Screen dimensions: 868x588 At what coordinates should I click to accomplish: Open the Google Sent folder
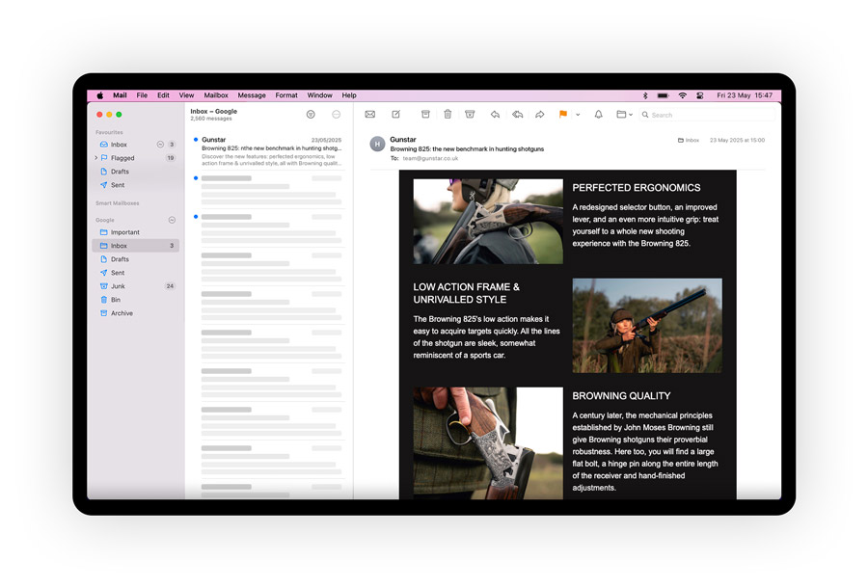point(136,273)
